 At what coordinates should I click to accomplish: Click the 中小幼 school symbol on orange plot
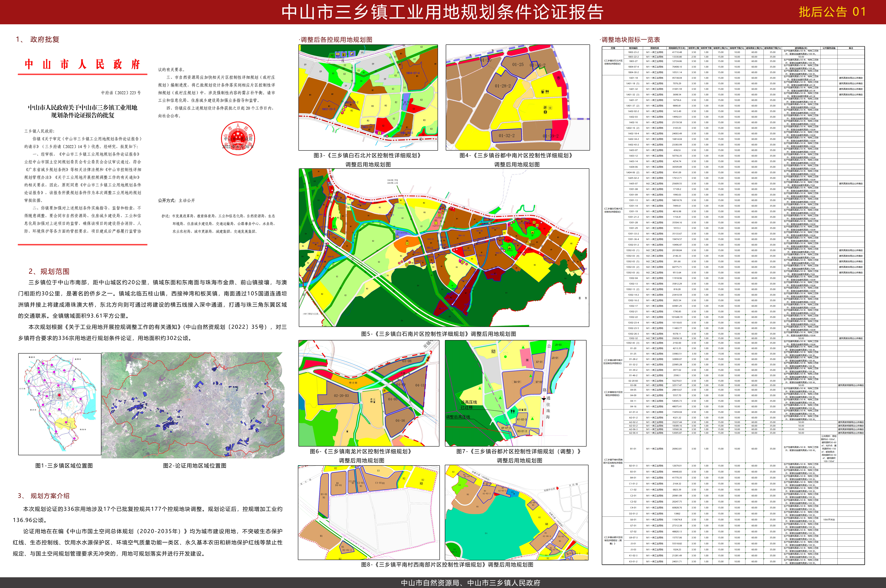[353, 383]
